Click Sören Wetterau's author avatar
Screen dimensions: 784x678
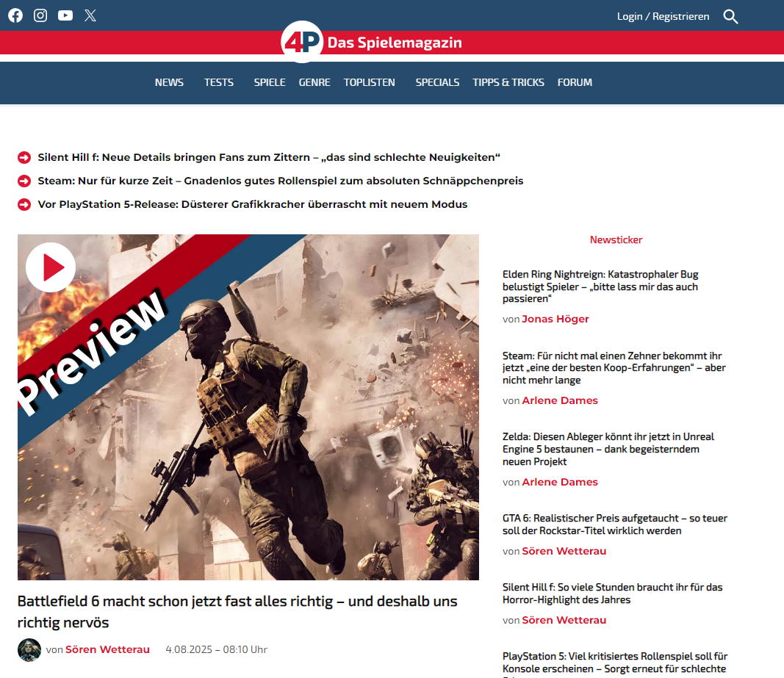click(29, 649)
